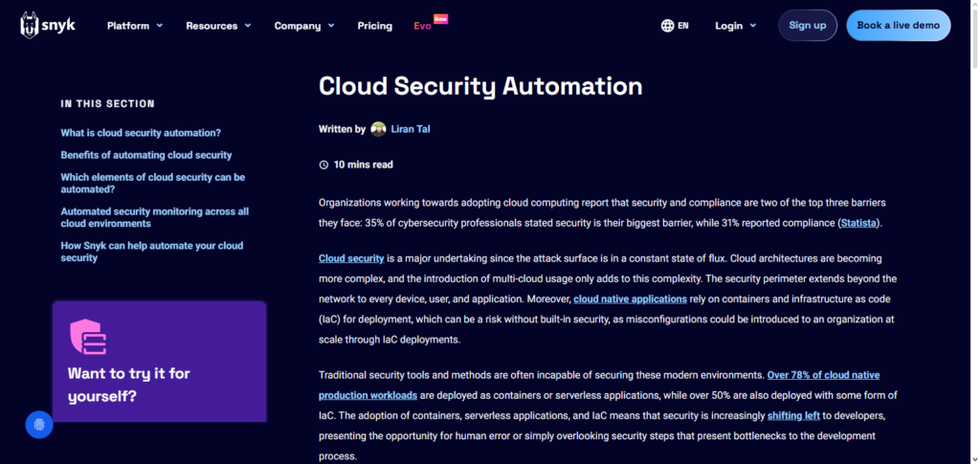Expand the Company menu chevron

click(x=330, y=26)
